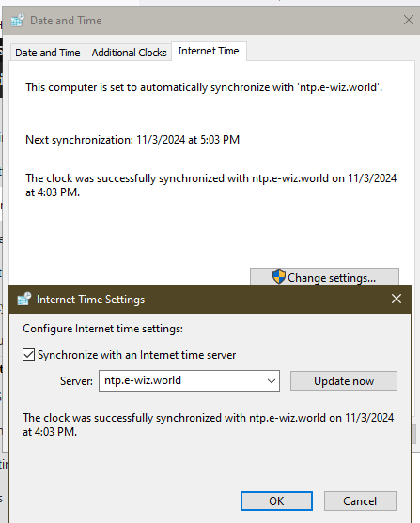
Task: Close the Internet Time Settings dialog
Action: (397, 299)
